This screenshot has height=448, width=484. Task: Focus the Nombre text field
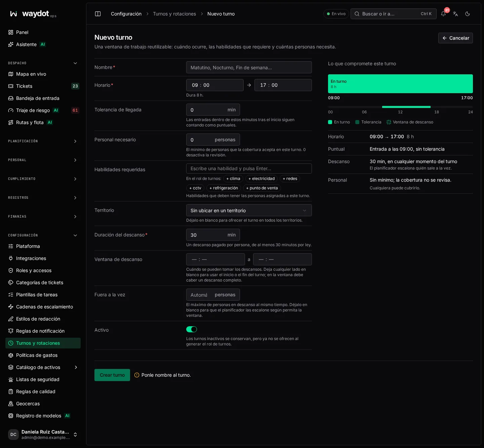pyautogui.click(x=249, y=67)
